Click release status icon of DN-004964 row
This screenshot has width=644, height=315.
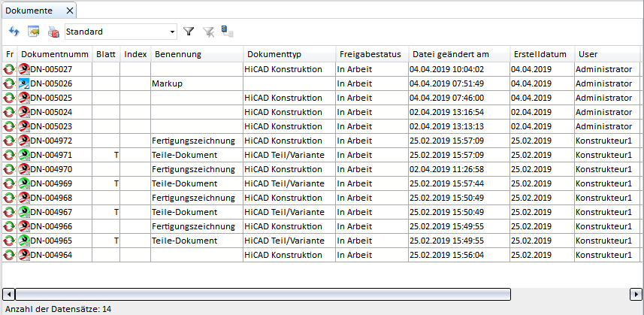pyautogui.click(x=9, y=255)
